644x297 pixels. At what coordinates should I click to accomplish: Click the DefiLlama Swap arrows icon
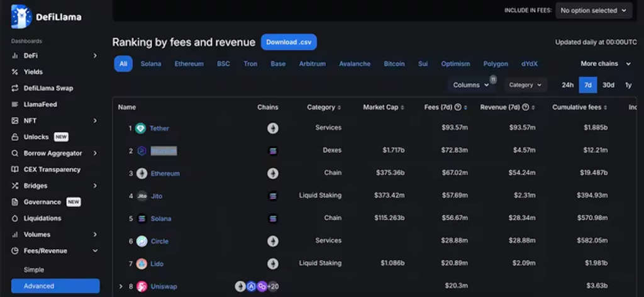(15, 88)
